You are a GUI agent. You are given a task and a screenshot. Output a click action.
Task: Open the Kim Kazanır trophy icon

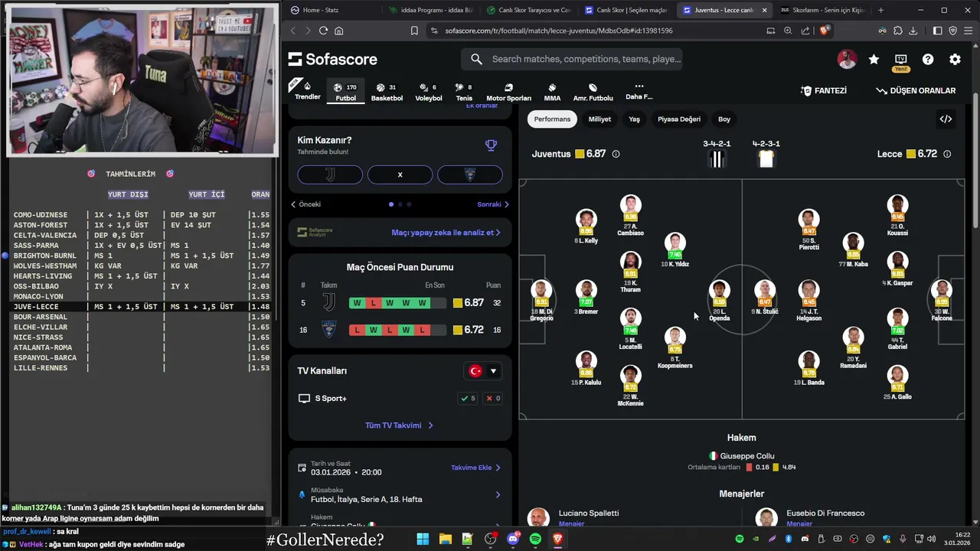click(x=491, y=145)
